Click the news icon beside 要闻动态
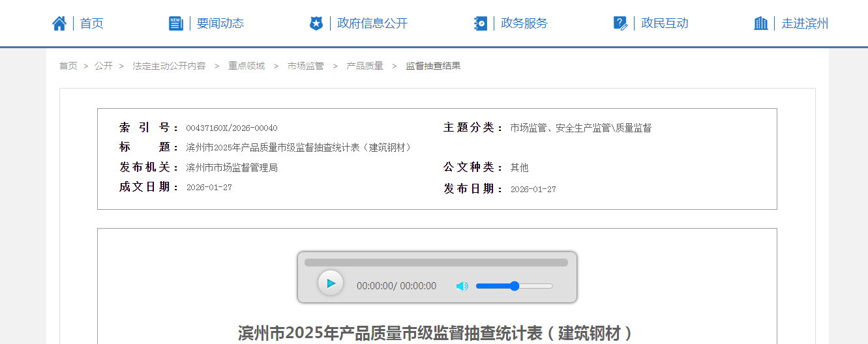 [x=176, y=23]
